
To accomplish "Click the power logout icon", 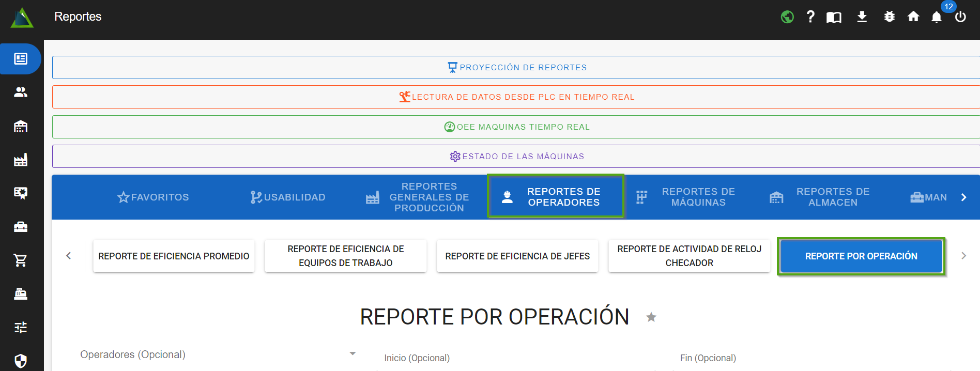I will [960, 17].
